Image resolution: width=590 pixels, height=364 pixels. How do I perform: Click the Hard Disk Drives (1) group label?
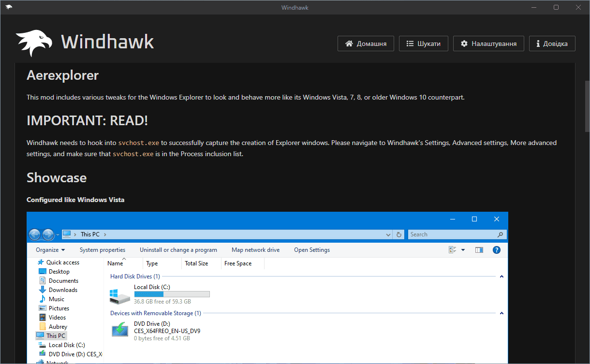(135, 277)
